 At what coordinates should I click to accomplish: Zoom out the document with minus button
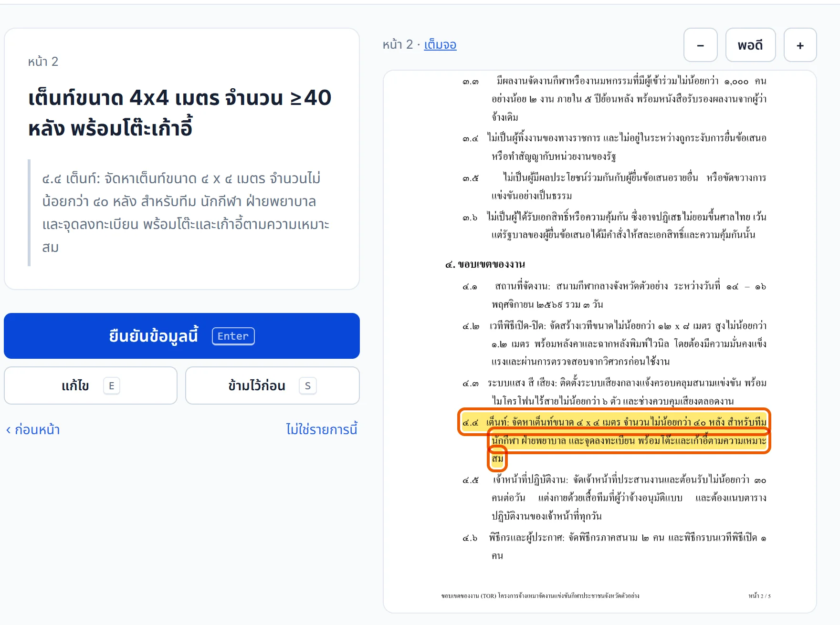pyautogui.click(x=701, y=45)
